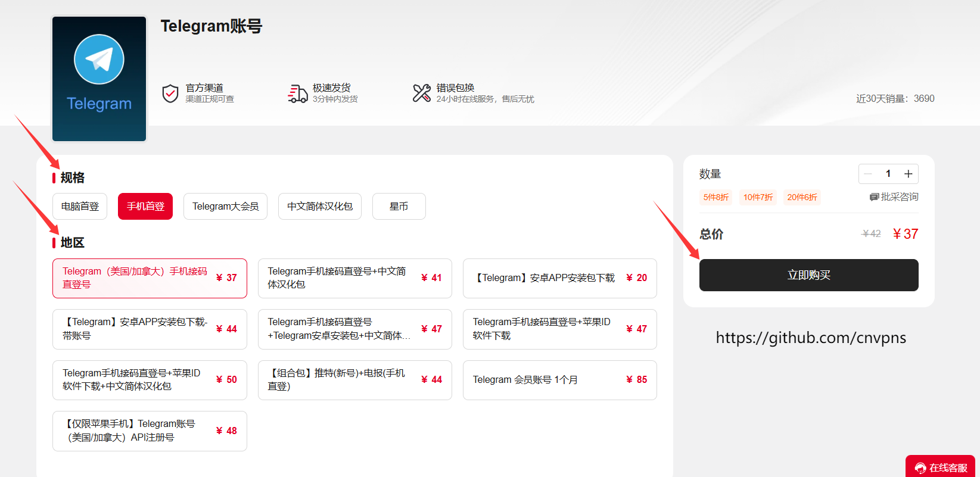Select the 手机首登 spec option
Screen dimensions: 980x477
click(x=145, y=207)
